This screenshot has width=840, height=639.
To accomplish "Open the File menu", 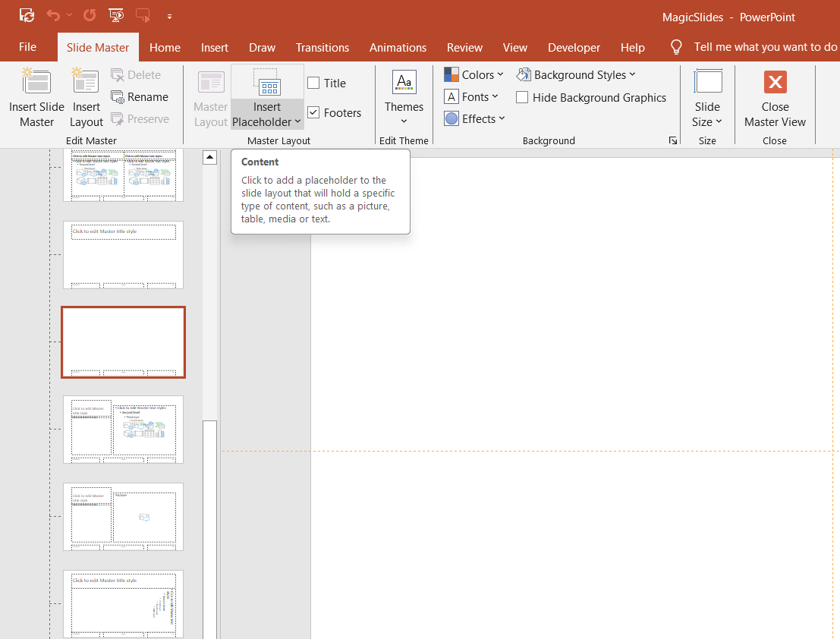I will pos(27,47).
